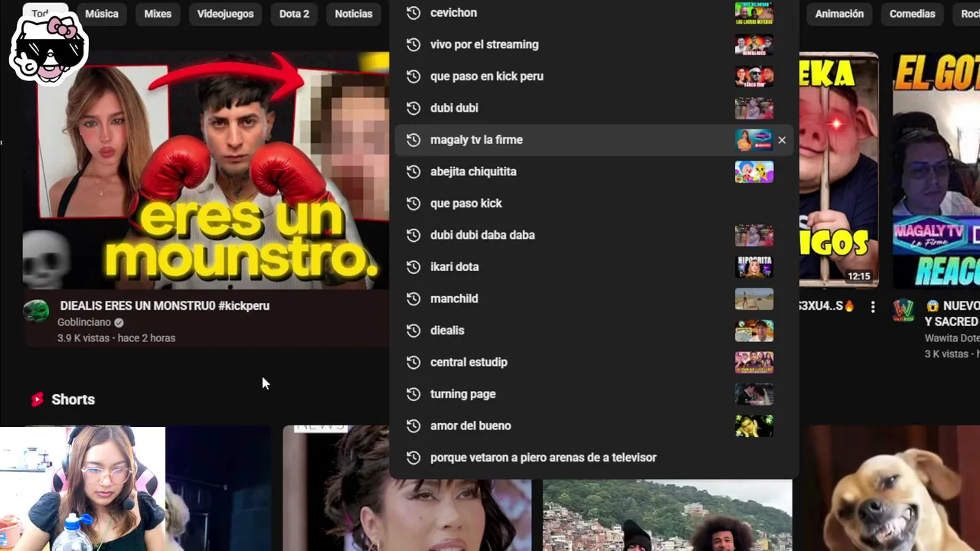Choose 'dubi dubi daba daba' suggestion
Screen dimensions: 980x551
click(x=593, y=235)
